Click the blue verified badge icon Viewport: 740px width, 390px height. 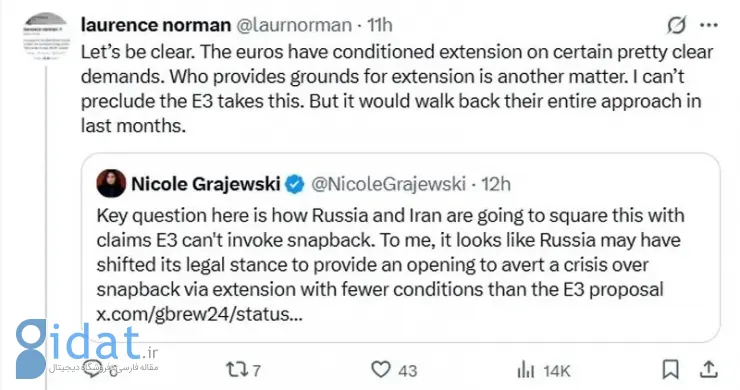tap(295, 184)
